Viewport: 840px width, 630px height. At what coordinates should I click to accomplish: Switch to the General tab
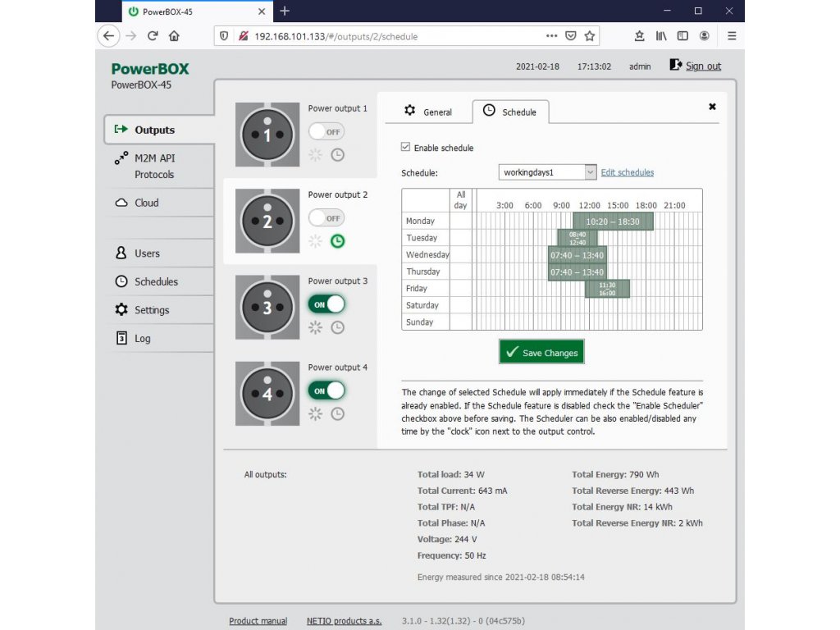(428, 112)
